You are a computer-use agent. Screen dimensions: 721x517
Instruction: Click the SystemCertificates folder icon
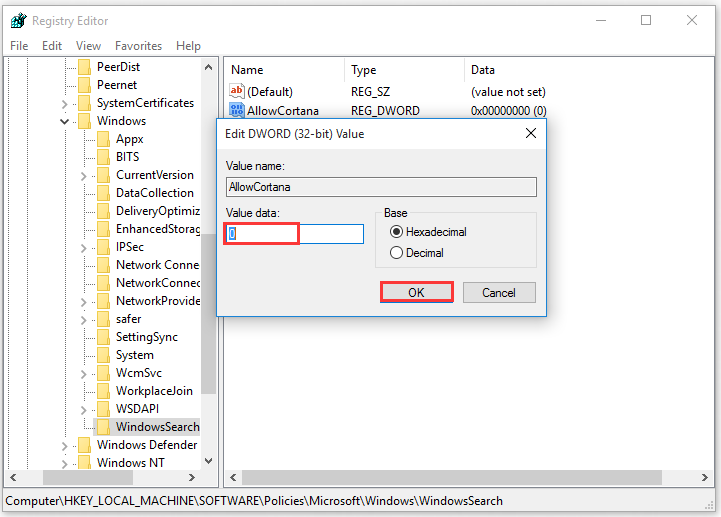pyautogui.click(x=85, y=103)
